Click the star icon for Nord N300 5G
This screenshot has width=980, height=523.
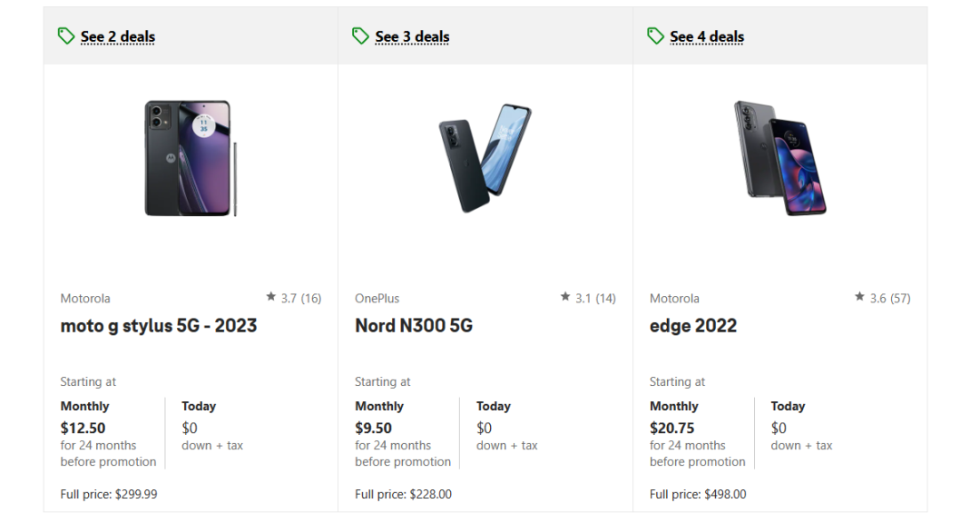[x=565, y=297]
